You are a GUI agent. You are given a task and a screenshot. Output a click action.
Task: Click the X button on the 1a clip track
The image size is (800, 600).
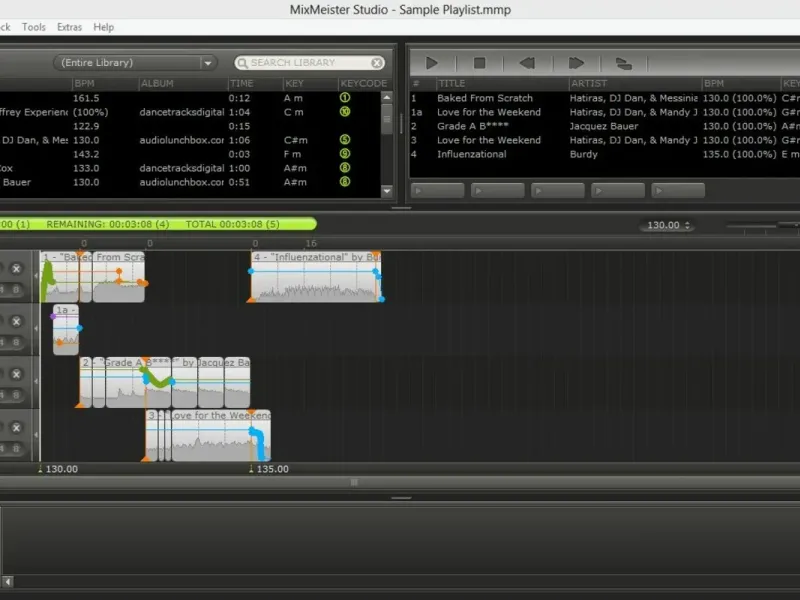click(16, 321)
